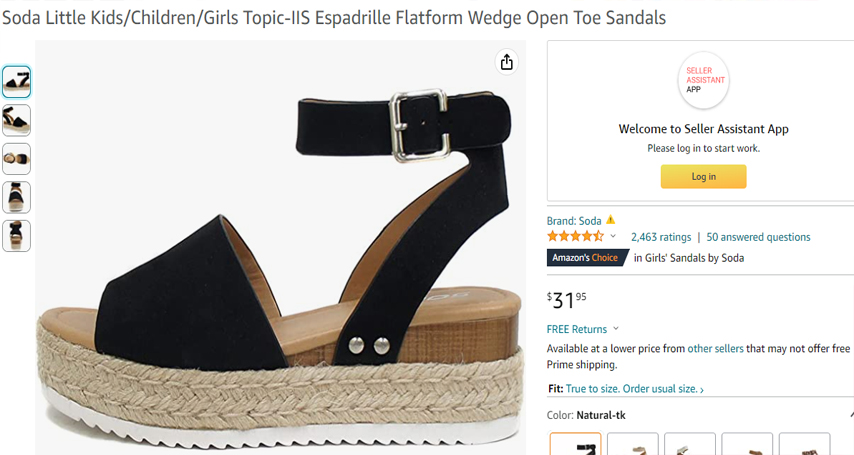854x455 pixels.
Task: Click the star rating icons
Action: coord(575,237)
